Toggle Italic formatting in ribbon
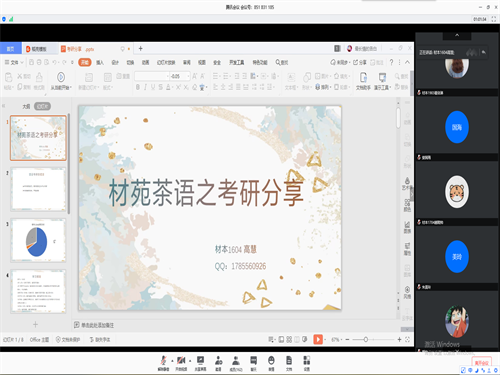 145,87
